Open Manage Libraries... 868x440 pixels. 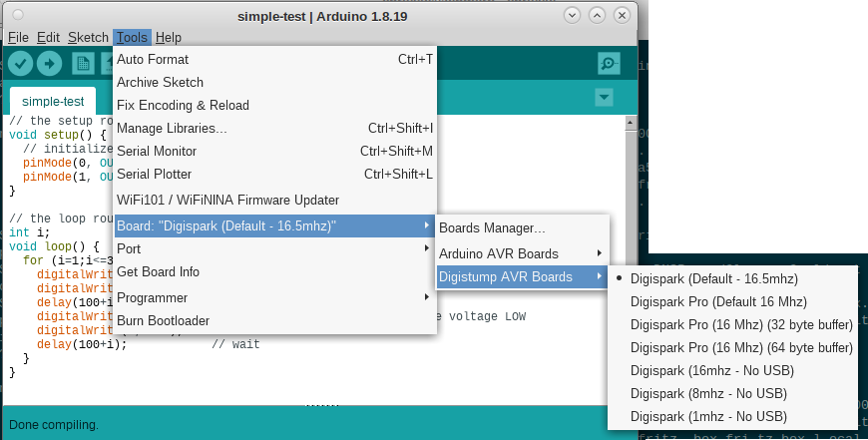point(274,128)
